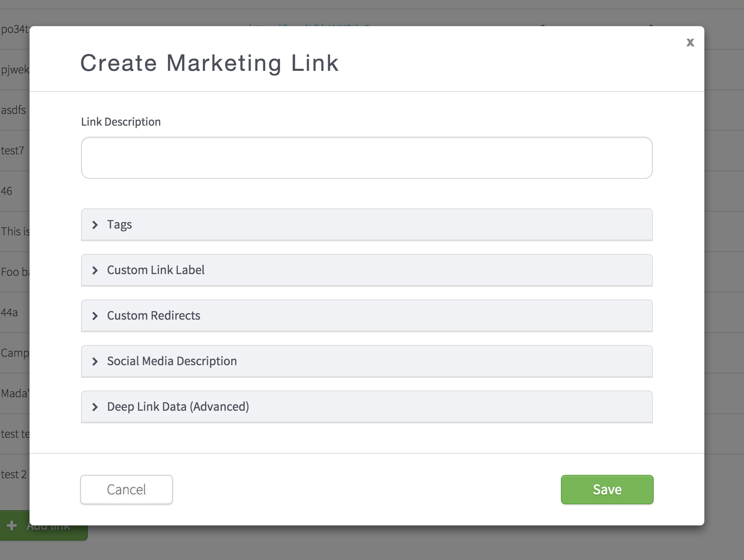This screenshot has width=744, height=560.
Task: Expand the Tags section chevron
Action: [95, 225]
